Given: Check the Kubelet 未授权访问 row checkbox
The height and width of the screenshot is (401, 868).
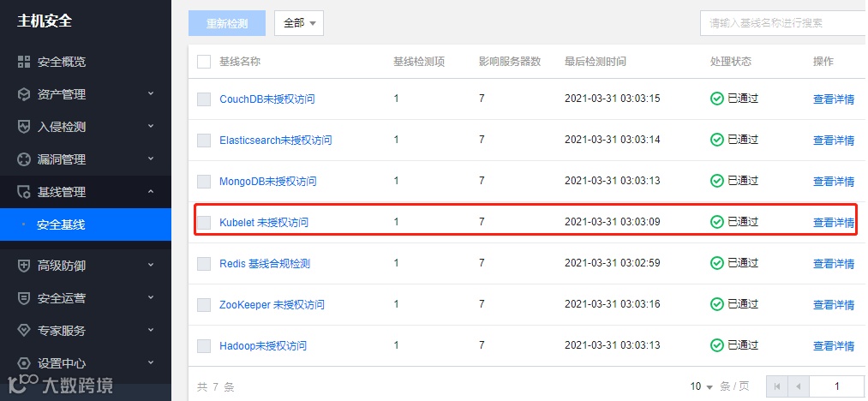Looking at the screenshot, I should [x=204, y=223].
